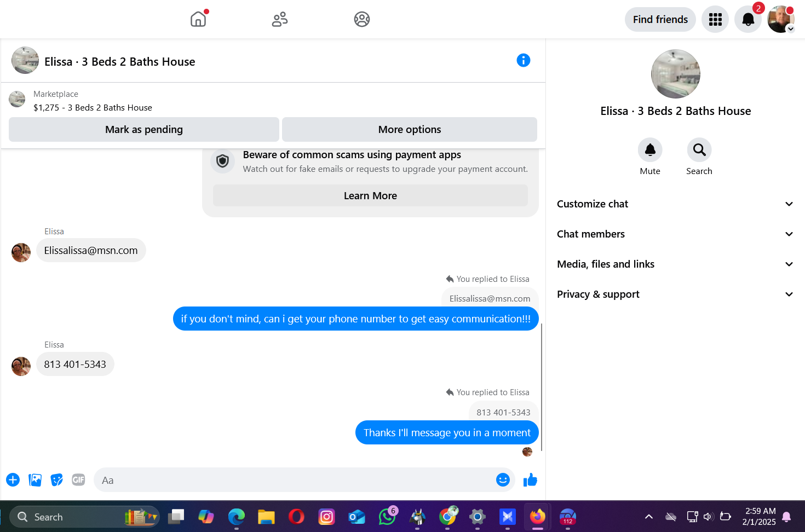805x532 pixels.
Task: Click the battery icon in the system tray
Action: [726, 517]
